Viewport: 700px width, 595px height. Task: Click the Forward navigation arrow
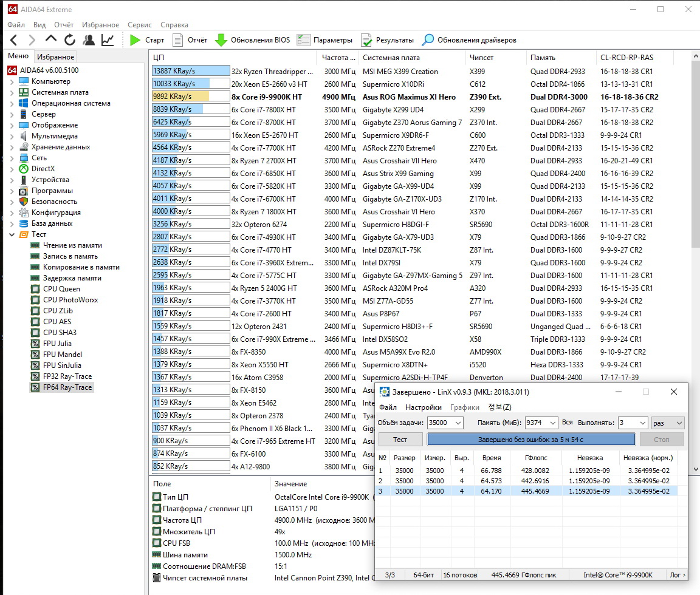[32, 40]
